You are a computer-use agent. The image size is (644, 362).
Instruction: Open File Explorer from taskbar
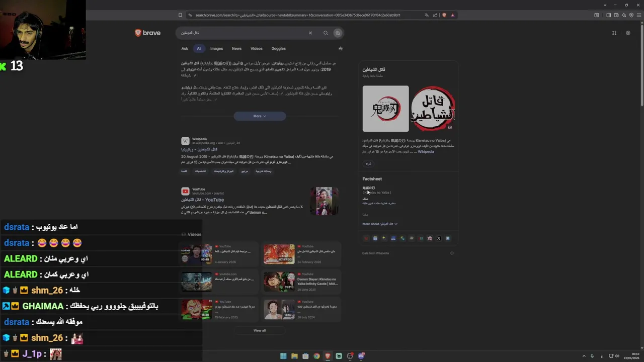(294, 356)
